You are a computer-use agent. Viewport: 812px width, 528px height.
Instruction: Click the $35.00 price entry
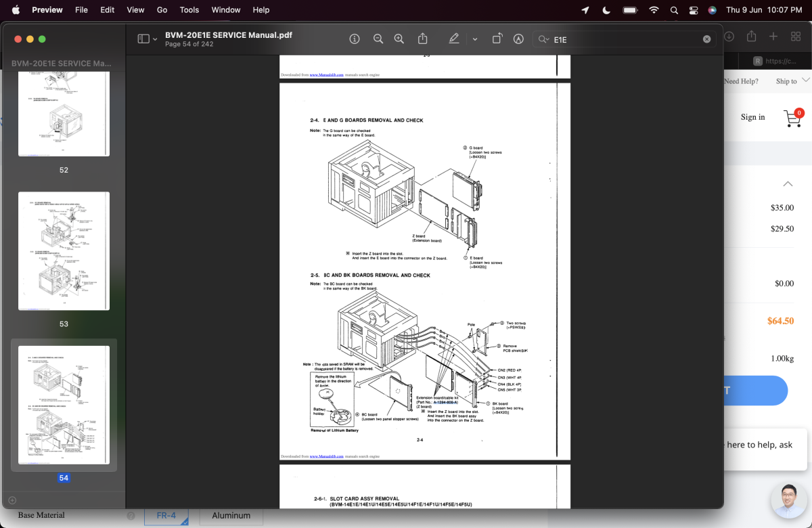782,208
